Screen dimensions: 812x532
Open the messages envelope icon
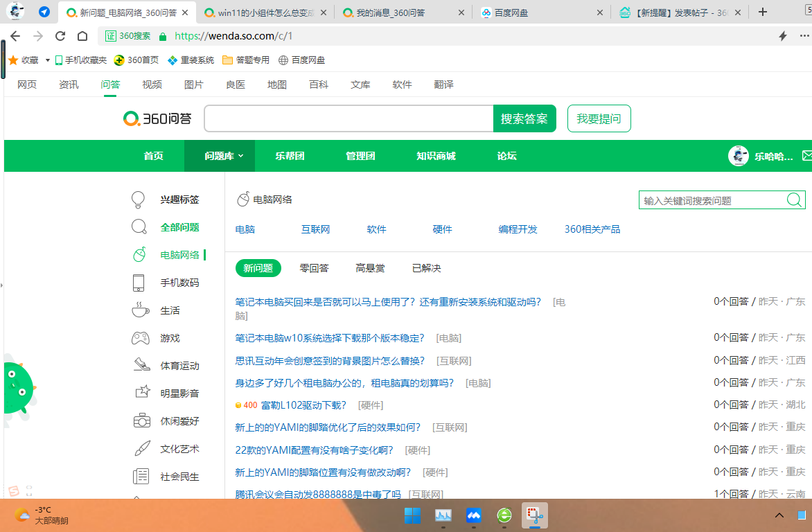pos(807,155)
